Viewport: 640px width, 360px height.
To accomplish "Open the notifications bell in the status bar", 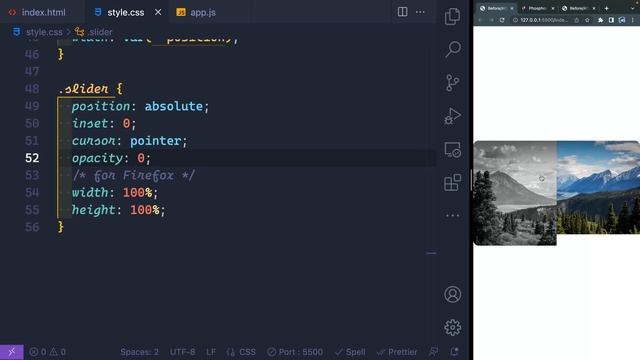I will [454, 352].
